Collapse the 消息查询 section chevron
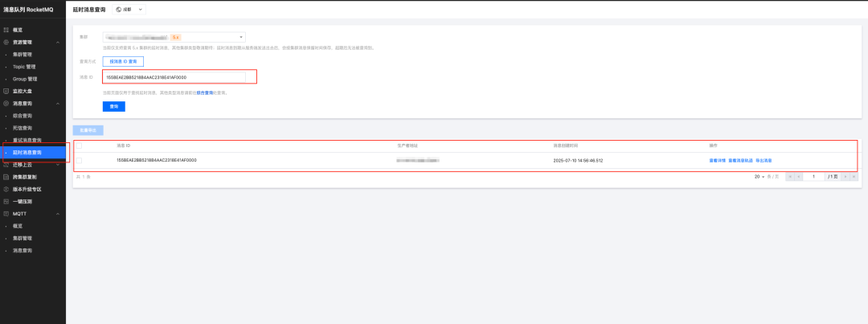868x324 pixels. click(58, 104)
